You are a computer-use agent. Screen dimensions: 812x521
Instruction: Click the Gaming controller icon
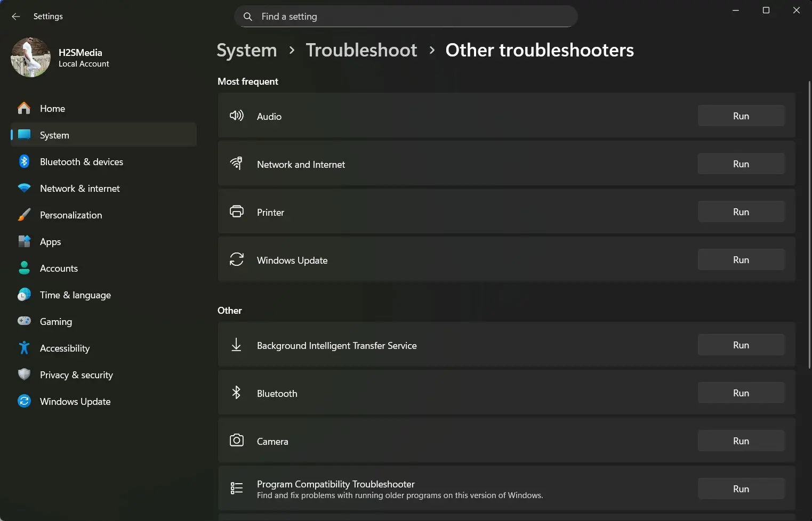[x=24, y=321]
